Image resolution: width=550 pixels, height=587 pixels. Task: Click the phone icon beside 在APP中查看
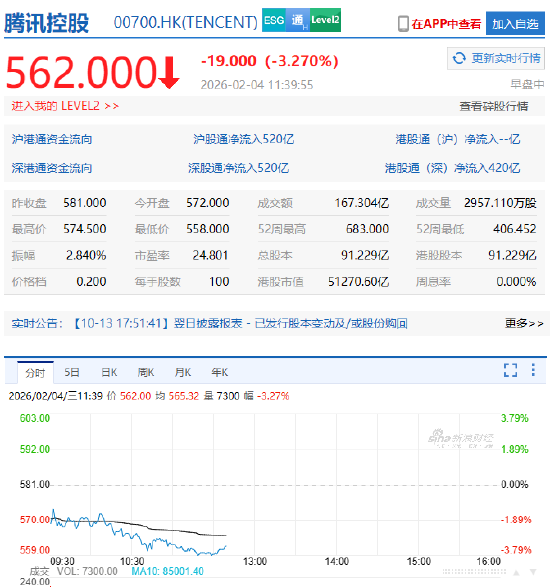point(403,24)
